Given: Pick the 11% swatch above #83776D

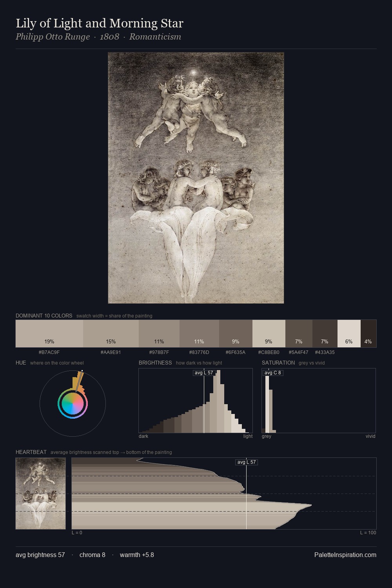Looking at the screenshot, I should click(199, 334).
